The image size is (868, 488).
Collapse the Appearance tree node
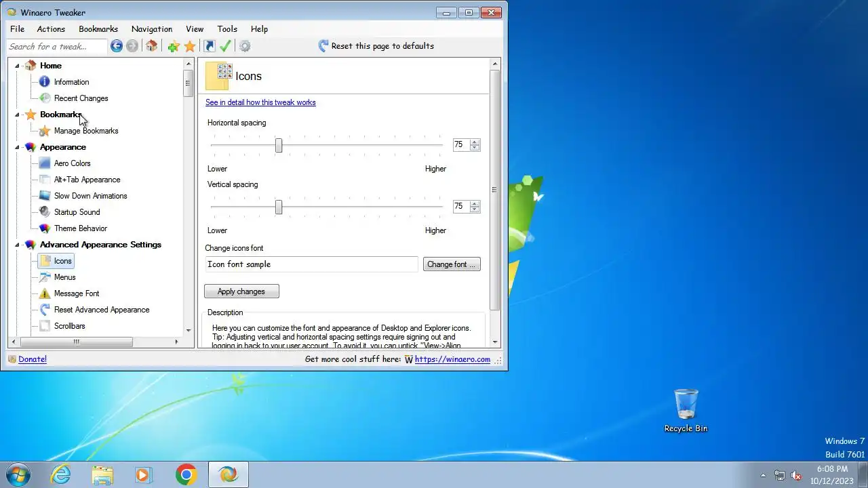[x=17, y=147]
